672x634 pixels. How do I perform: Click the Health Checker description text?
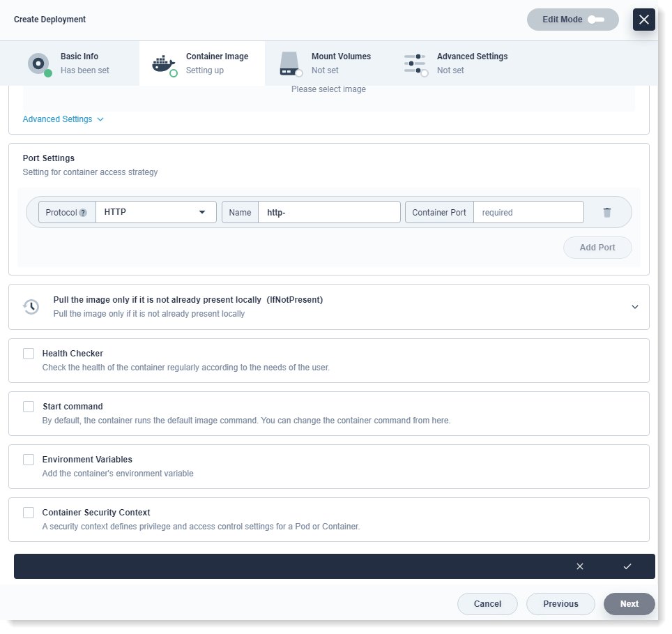coord(186,368)
